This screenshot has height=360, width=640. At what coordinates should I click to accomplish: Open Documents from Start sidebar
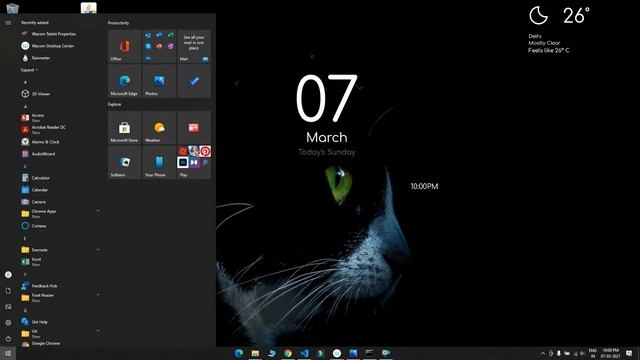click(8, 291)
